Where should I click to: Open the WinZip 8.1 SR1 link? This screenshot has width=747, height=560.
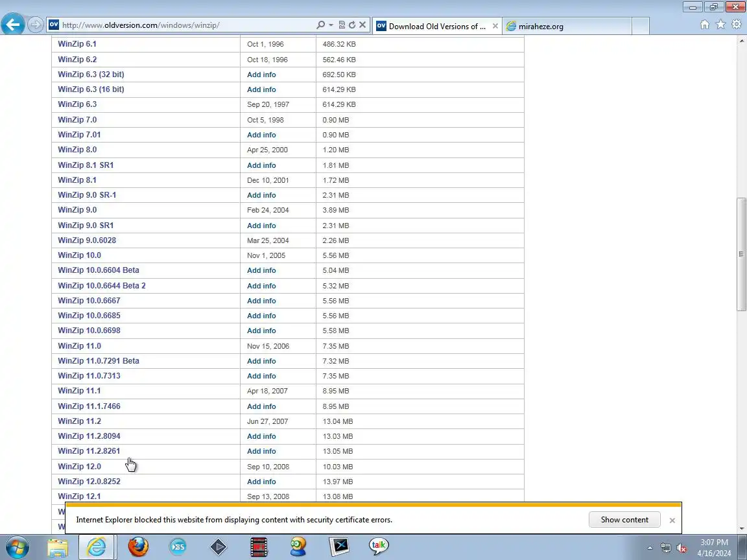pyautogui.click(x=86, y=165)
